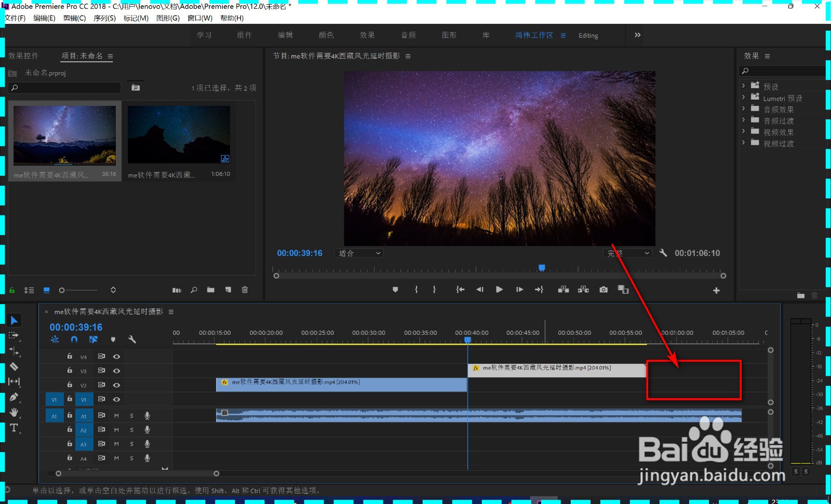Screen dimensions: 831x504
Task: Switch to Editing workspace
Action: pos(588,35)
